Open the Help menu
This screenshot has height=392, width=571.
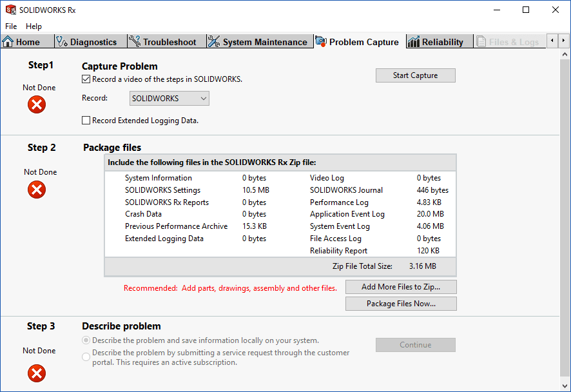(x=34, y=26)
